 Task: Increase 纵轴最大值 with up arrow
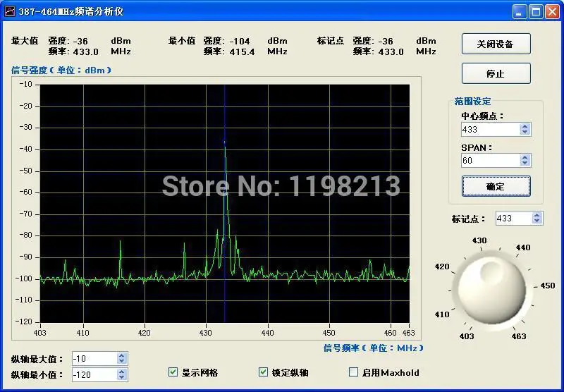click(x=121, y=355)
